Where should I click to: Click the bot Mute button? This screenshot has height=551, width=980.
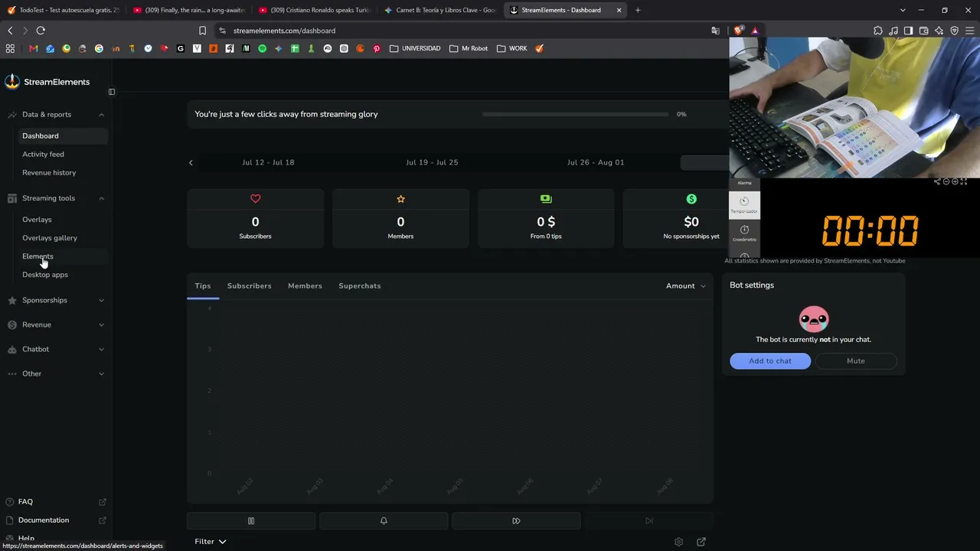pos(856,361)
